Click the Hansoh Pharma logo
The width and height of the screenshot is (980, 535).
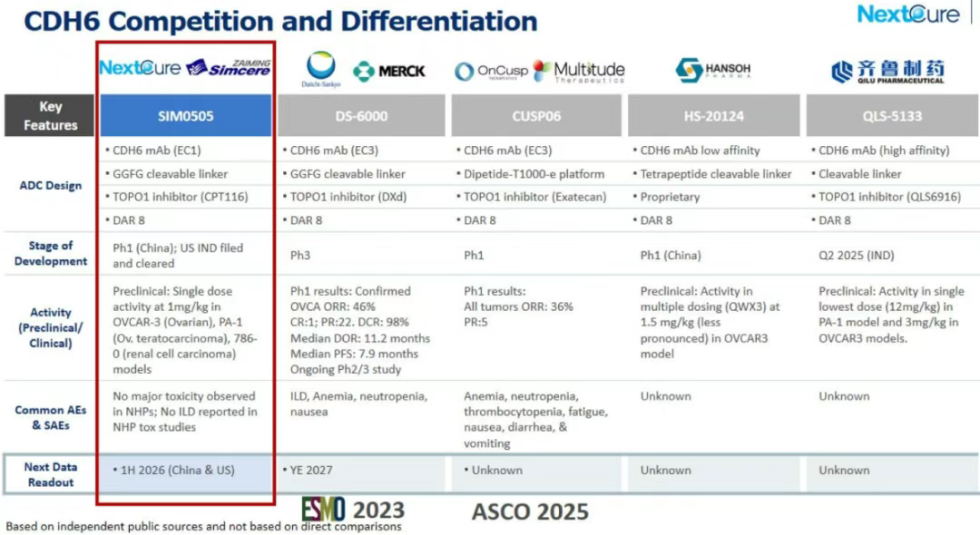tap(712, 70)
